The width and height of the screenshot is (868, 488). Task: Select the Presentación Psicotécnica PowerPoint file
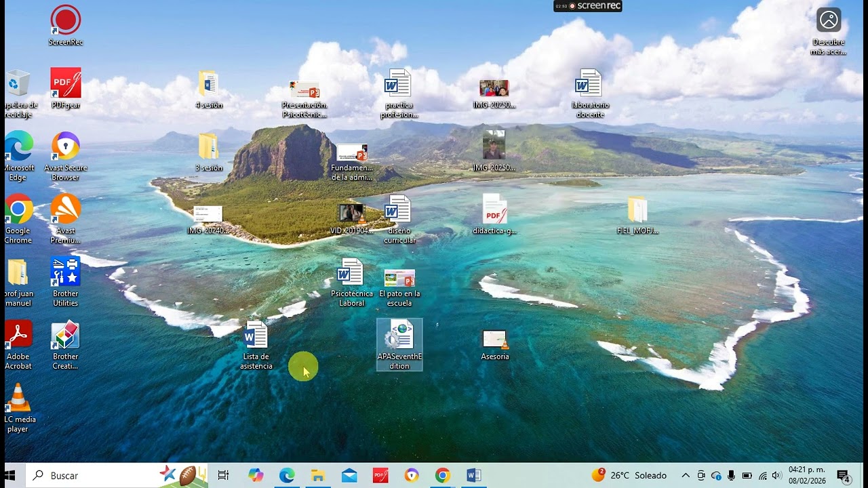tap(304, 99)
